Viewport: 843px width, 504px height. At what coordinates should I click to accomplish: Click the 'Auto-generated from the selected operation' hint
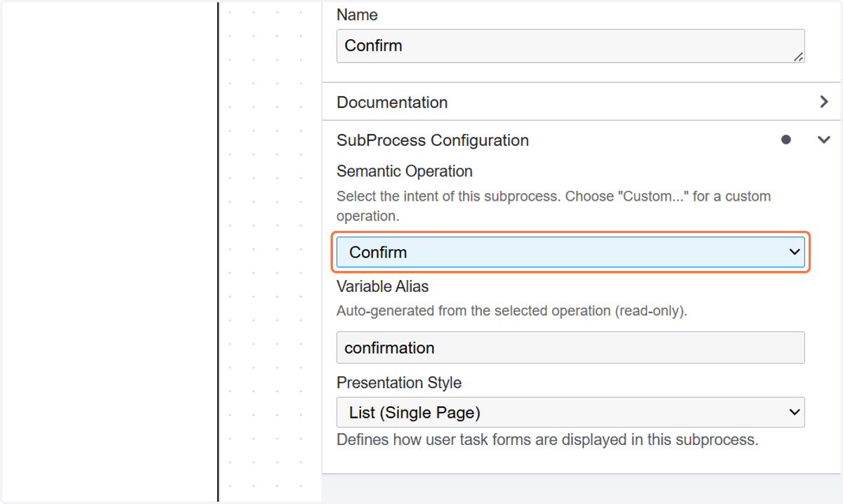[x=512, y=310]
